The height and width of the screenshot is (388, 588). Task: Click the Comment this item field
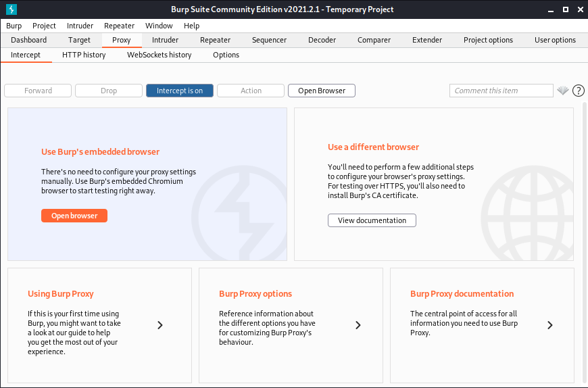[501, 91]
